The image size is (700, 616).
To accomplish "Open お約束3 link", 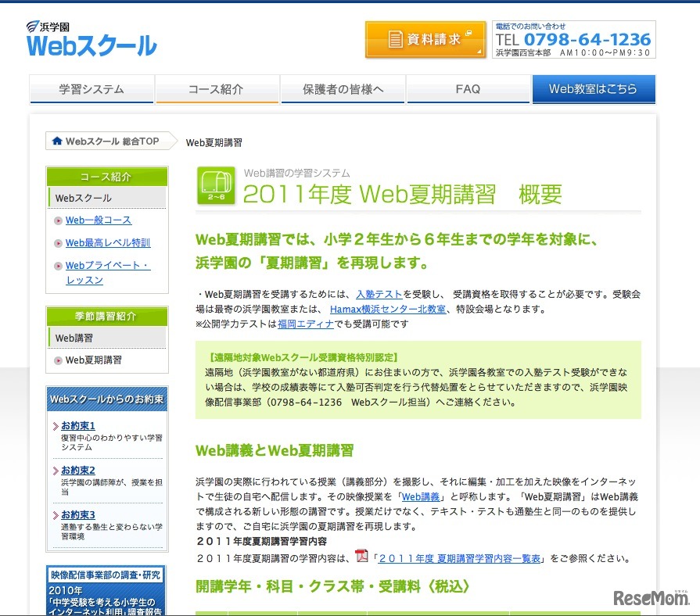I will coord(78,514).
